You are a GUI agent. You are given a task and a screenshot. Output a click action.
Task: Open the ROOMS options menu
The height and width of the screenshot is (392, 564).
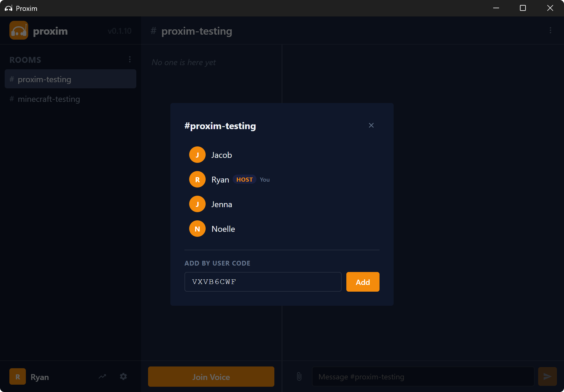(130, 59)
